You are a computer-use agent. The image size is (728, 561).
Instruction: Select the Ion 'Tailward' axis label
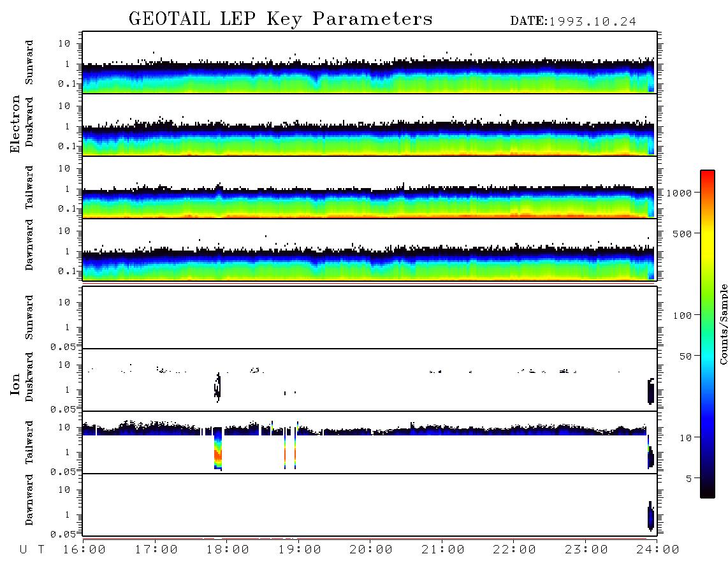[29, 442]
